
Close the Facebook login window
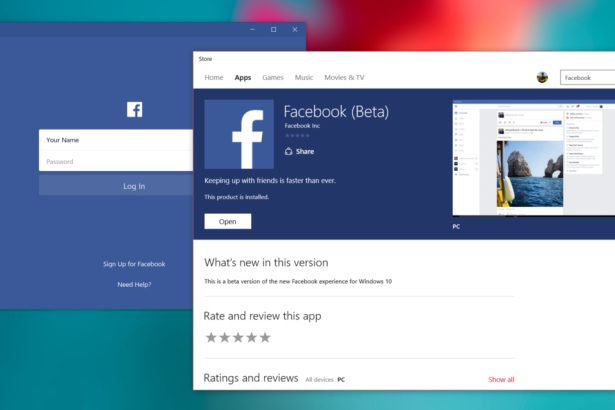click(x=295, y=30)
